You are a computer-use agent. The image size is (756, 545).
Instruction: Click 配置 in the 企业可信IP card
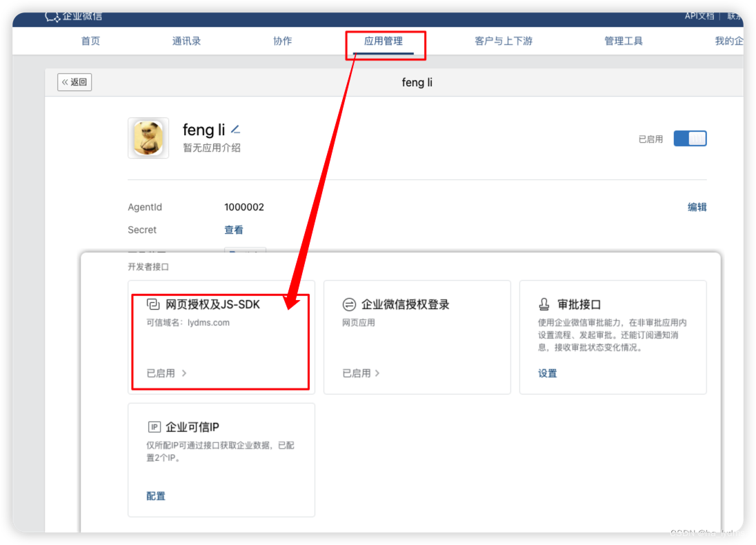(x=156, y=496)
